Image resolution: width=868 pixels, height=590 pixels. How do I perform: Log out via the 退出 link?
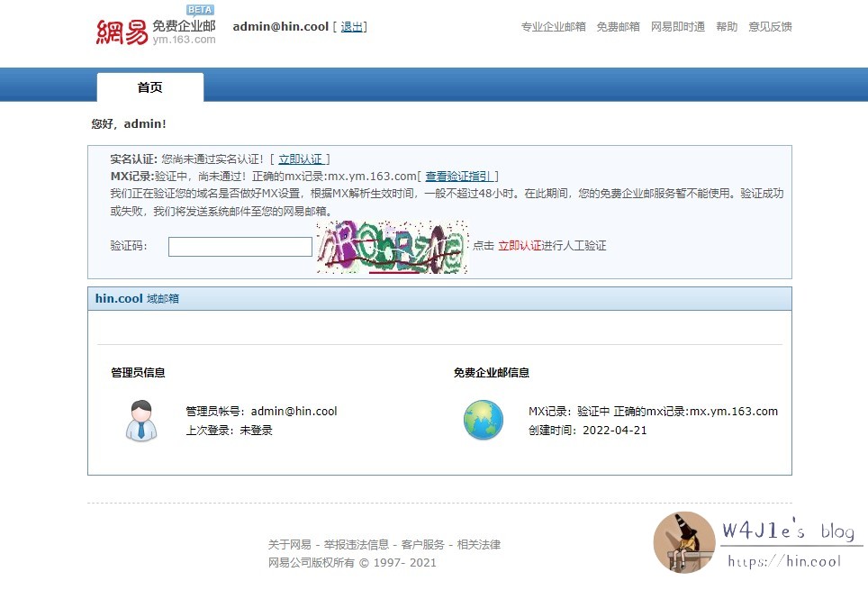(x=351, y=27)
